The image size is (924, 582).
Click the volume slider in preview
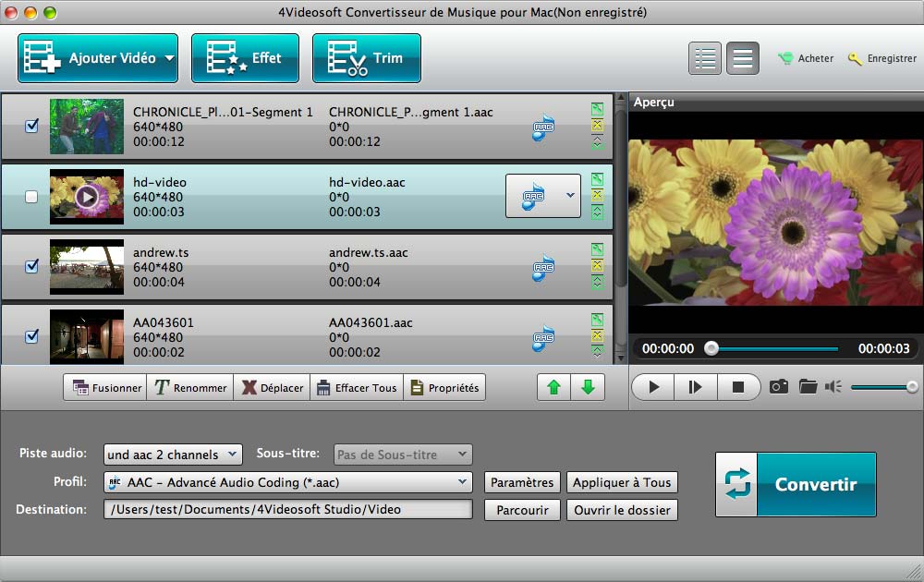(882, 387)
